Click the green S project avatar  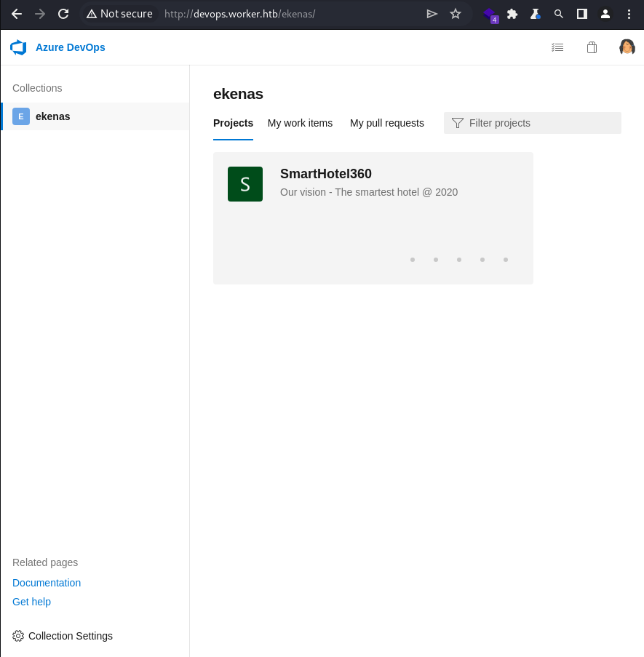(x=245, y=184)
